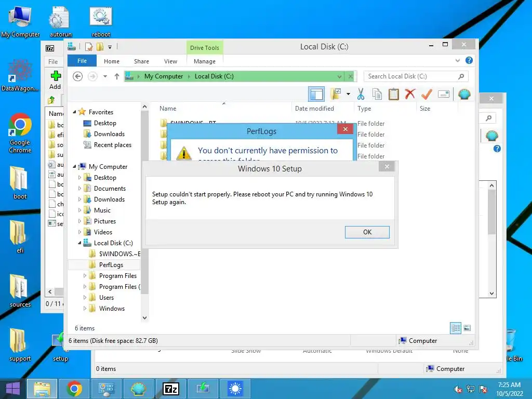Click the red X Delete icon

pos(410,94)
